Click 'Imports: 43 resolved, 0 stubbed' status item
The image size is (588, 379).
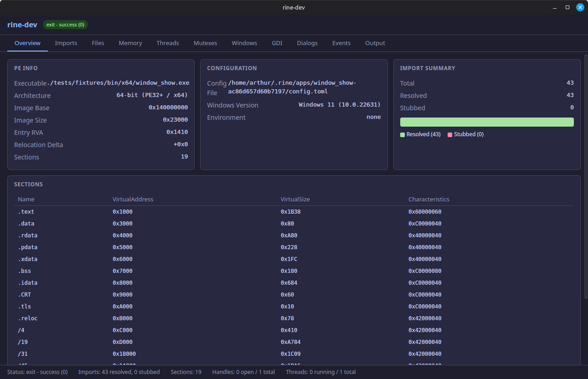(119, 372)
